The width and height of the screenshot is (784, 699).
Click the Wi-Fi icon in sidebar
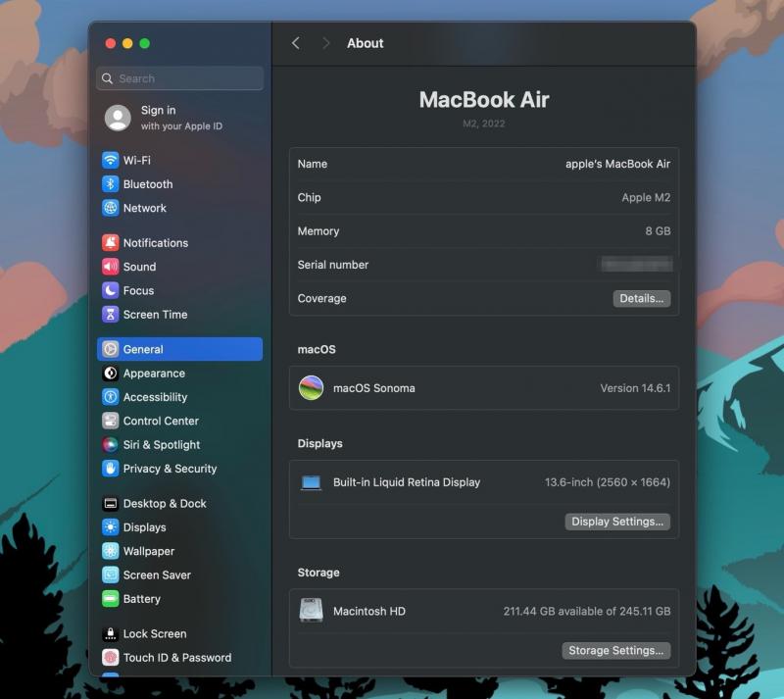[110, 160]
